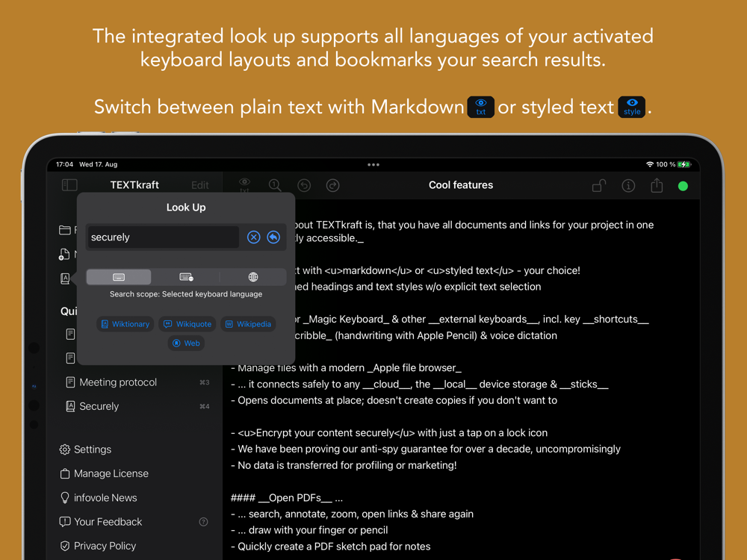747x560 pixels.
Task: Click the line "Quickly create a PDF sketch pad"
Action: pyautogui.click(x=331, y=547)
